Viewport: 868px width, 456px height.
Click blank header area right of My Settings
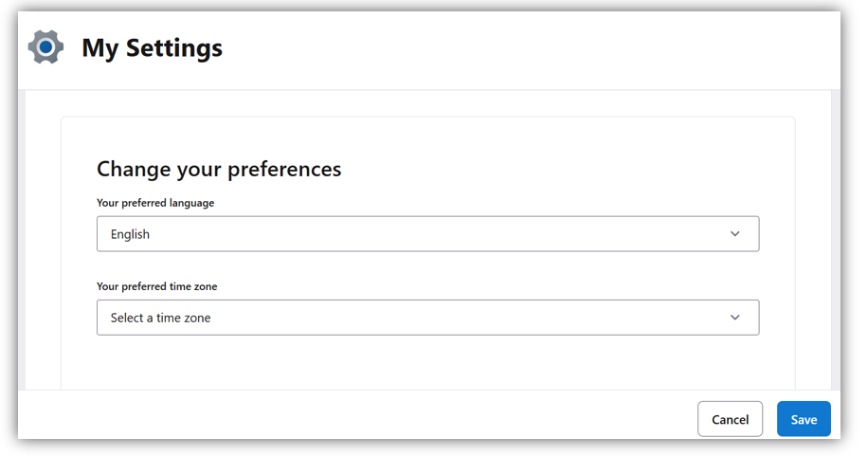pos(531,47)
